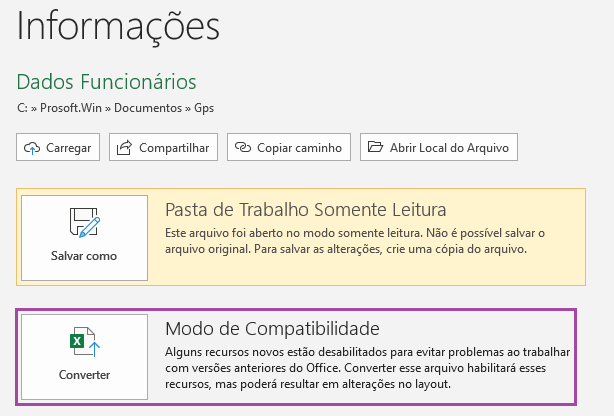Open Abrir Local do Arquivo
This screenshot has width=614, height=416.
point(449,148)
